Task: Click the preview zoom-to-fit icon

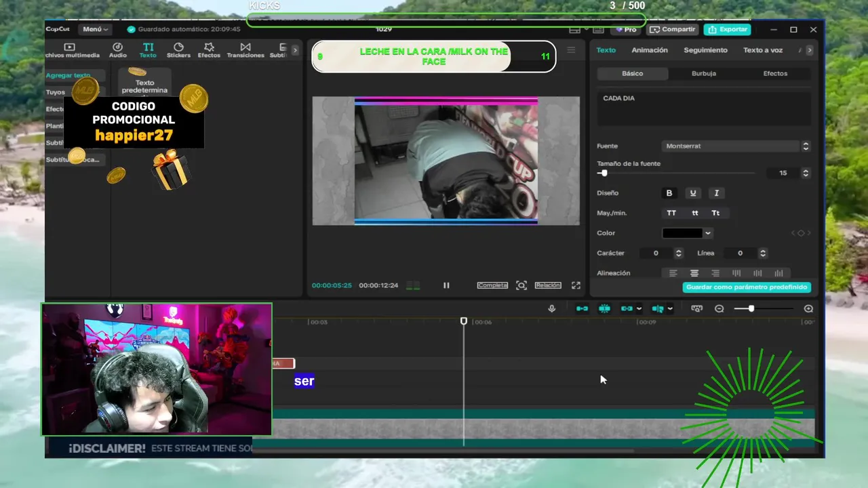Action: tap(521, 285)
